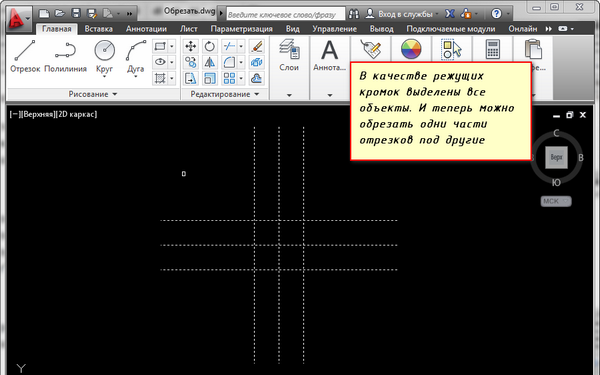
Task: Open the Rectangle tool dropdown arrow
Action: pos(171,46)
